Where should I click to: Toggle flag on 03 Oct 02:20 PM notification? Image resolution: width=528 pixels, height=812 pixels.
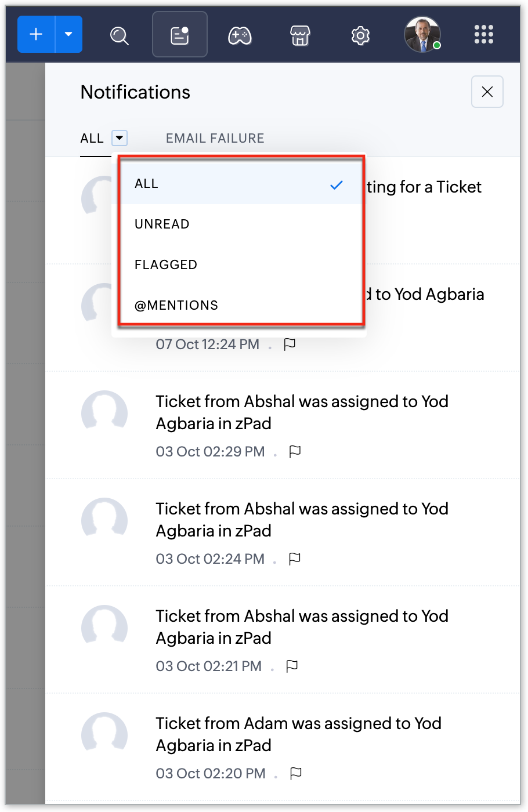tap(296, 773)
